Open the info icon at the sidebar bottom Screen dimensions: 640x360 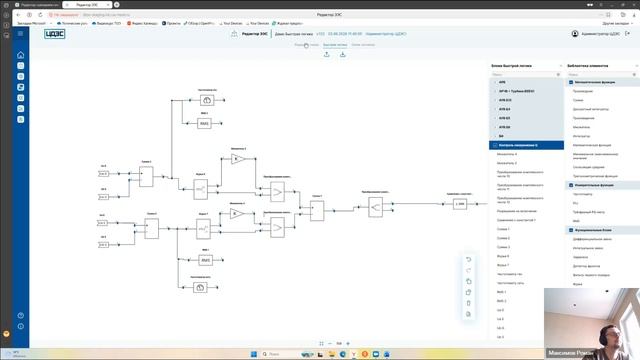coord(21,326)
